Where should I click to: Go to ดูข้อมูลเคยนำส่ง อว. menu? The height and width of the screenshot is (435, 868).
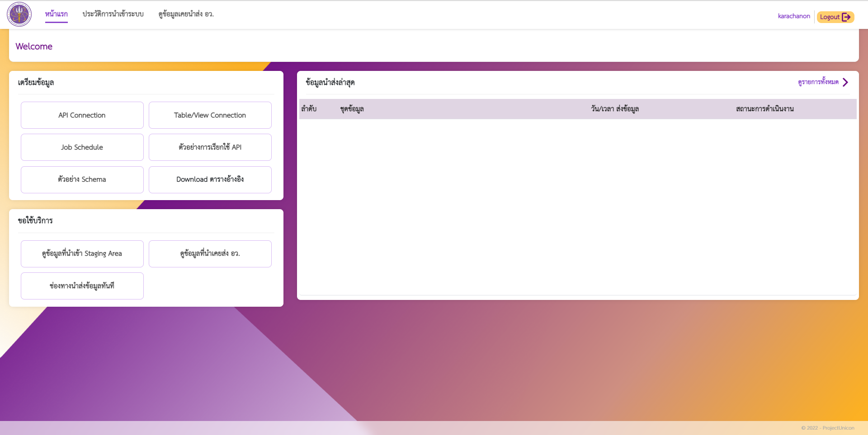186,14
